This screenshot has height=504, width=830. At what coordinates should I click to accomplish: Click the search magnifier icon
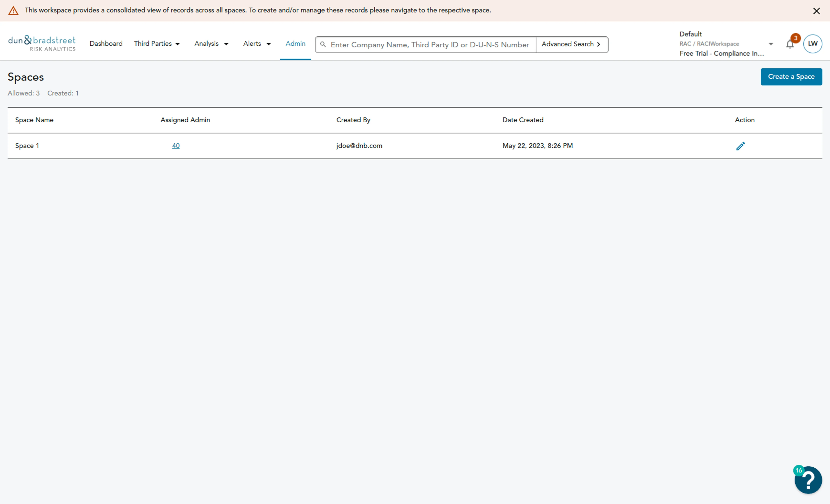click(x=323, y=44)
